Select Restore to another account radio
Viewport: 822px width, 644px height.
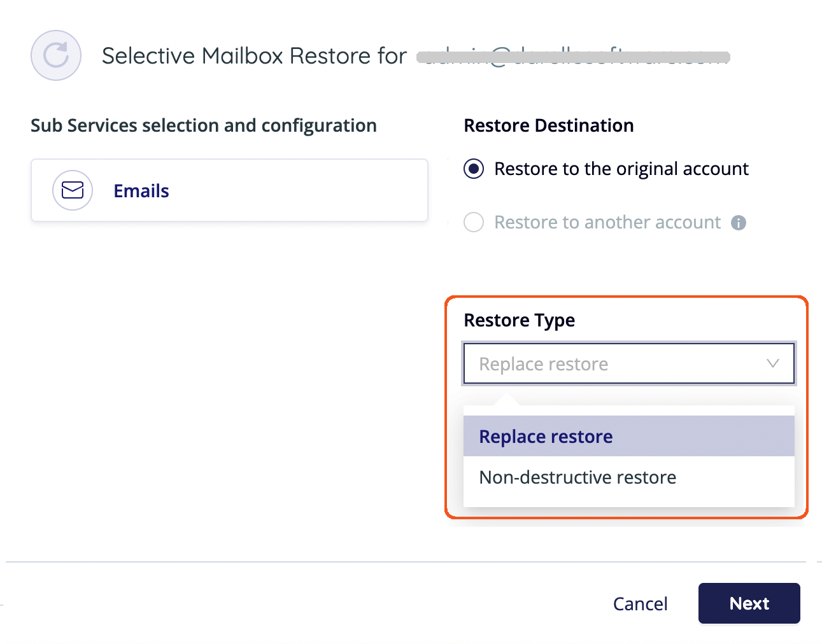point(474,222)
